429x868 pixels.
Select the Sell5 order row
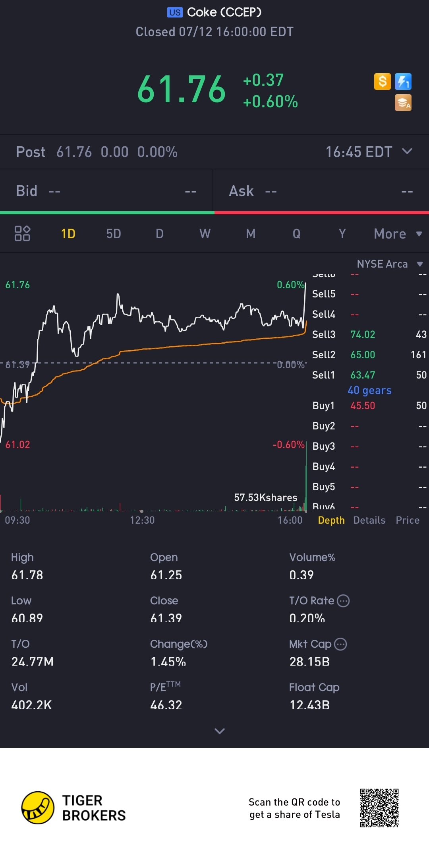pyautogui.click(x=369, y=294)
